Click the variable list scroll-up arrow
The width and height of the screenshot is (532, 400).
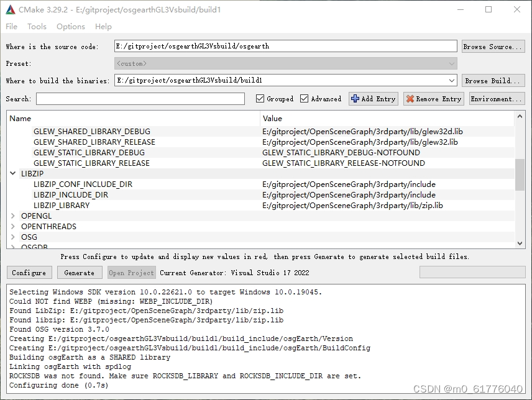click(520, 115)
